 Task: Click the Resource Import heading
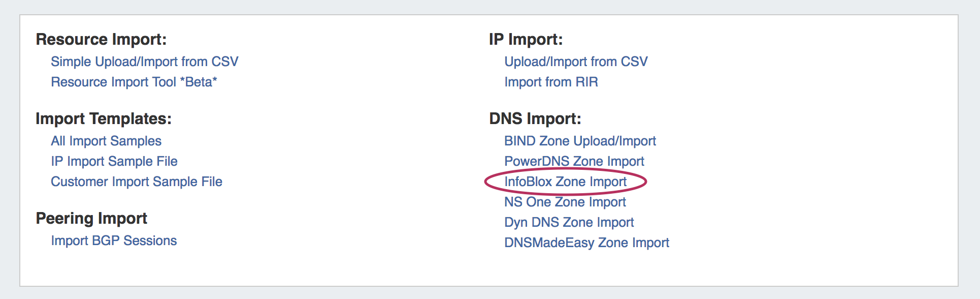[x=101, y=39]
